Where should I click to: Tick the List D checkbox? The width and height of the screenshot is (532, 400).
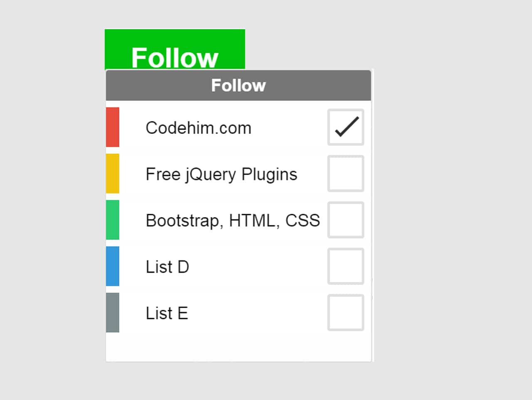pos(345,267)
